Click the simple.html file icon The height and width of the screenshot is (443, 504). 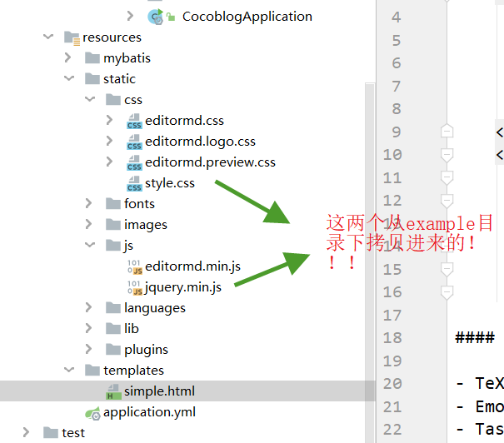pos(113,391)
